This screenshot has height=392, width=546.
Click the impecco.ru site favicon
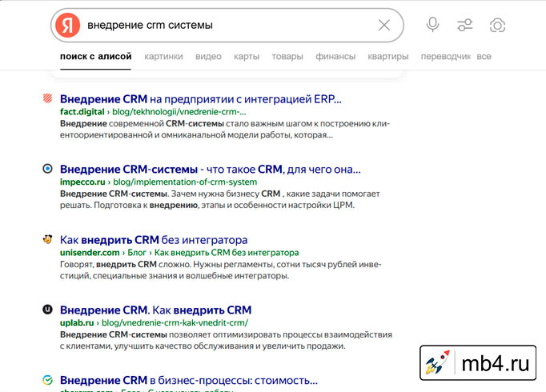click(48, 169)
